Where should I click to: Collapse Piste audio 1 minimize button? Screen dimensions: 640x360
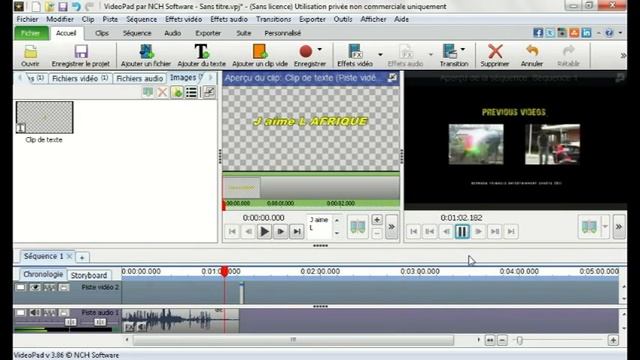tap(64, 313)
